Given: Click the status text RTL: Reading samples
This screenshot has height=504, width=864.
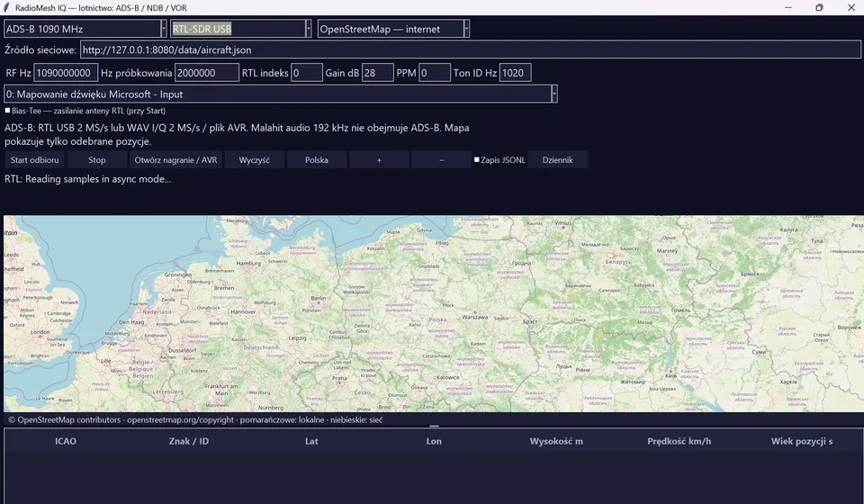Looking at the screenshot, I should tap(88, 179).
